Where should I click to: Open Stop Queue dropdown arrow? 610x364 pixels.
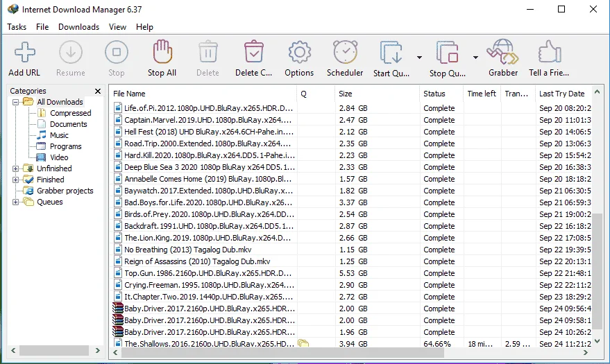pyautogui.click(x=475, y=58)
